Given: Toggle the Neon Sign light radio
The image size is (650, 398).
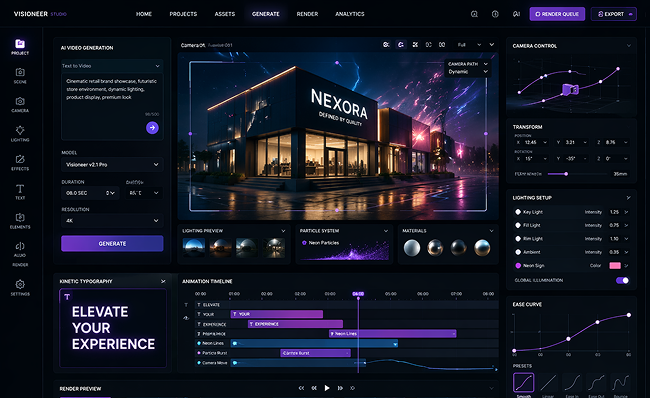Looking at the screenshot, I should [x=518, y=265].
